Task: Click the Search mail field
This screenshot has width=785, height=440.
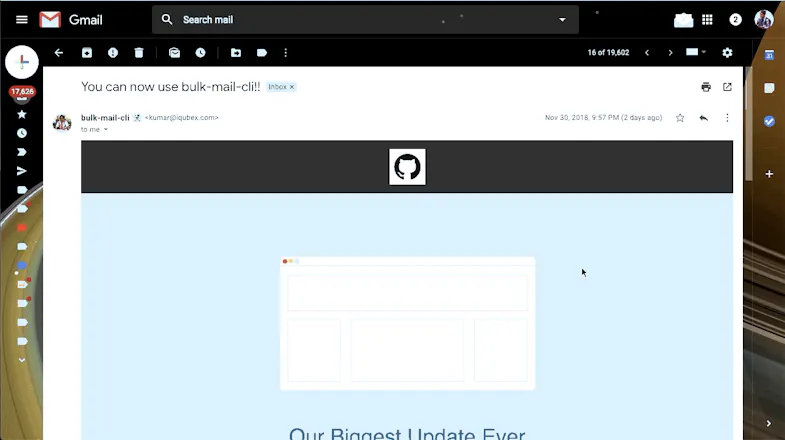Action: tap(365, 20)
